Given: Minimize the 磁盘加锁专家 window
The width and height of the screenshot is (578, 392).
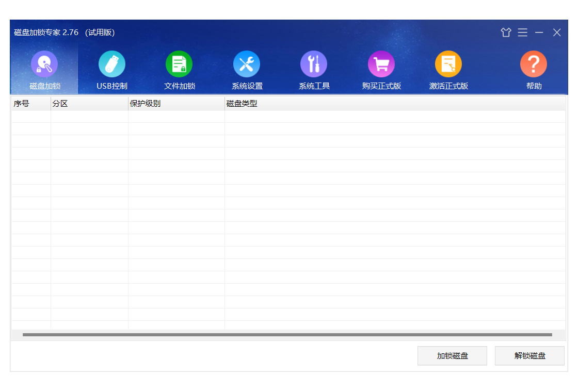Looking at the screenshot, I should 539,32.
